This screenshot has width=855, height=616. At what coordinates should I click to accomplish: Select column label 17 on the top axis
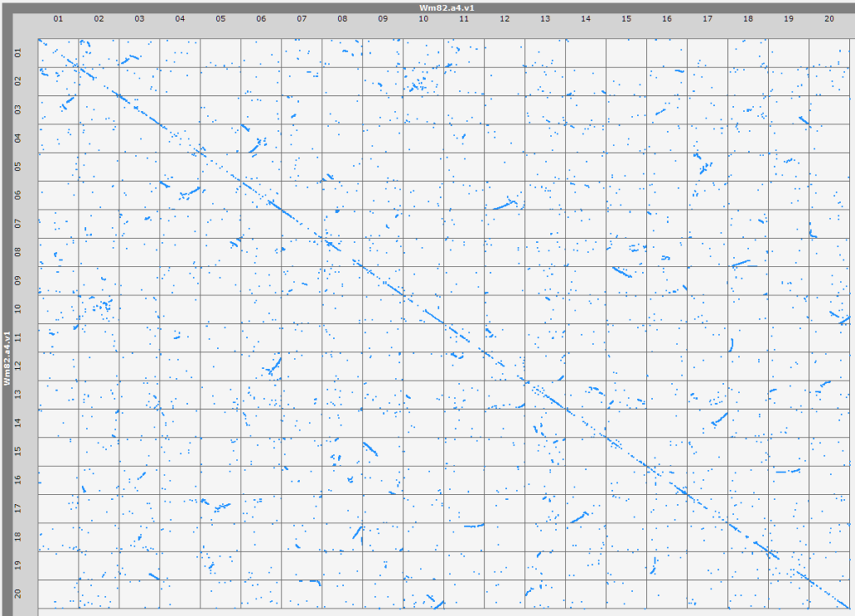708,18
